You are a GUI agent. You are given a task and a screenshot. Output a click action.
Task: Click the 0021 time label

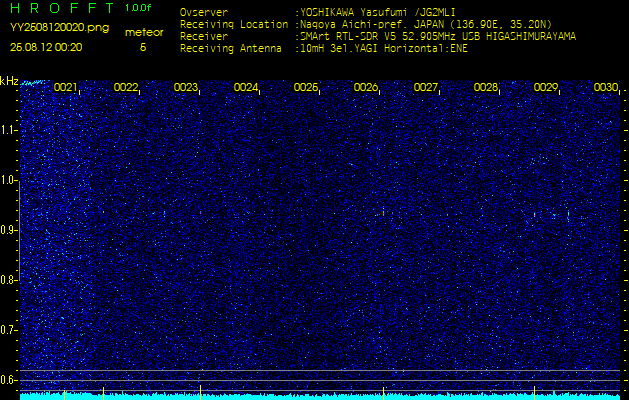tap(65, 87)
